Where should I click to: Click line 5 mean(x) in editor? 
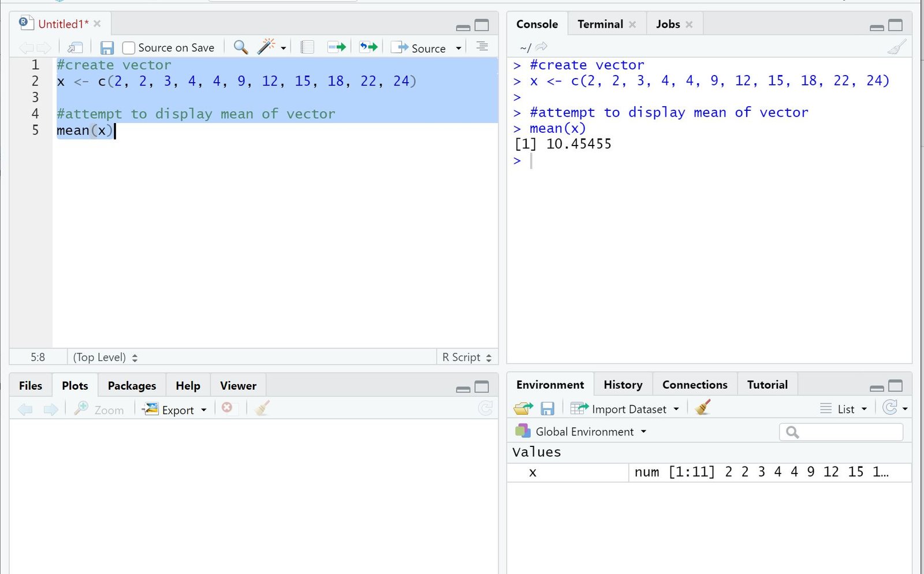85,131
